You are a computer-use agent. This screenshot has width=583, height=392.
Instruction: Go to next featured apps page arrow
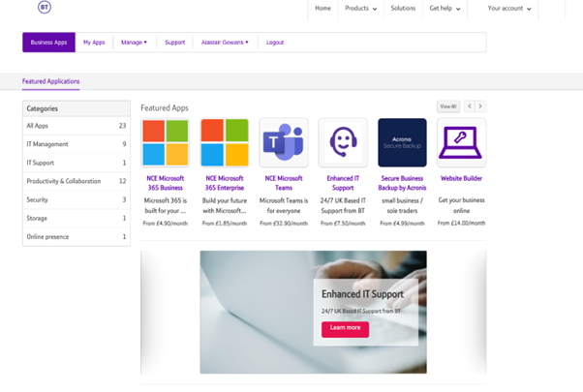tap(480, 106)
